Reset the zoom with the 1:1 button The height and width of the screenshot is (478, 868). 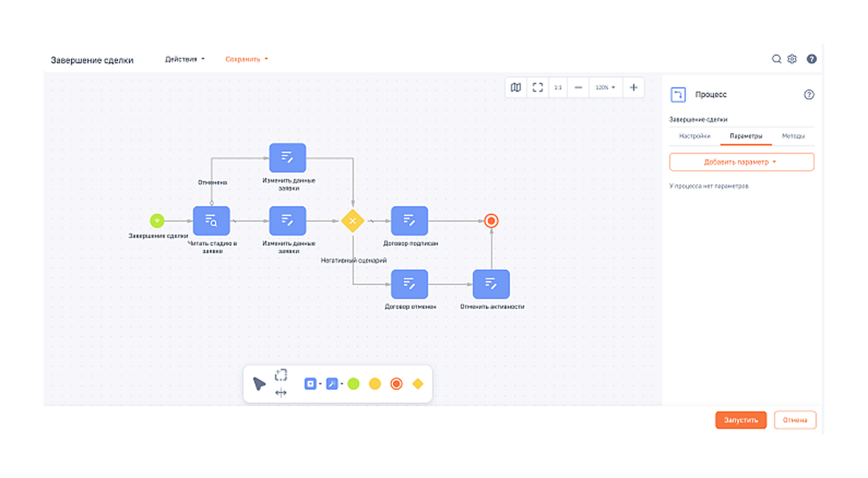tap(558, 87)
